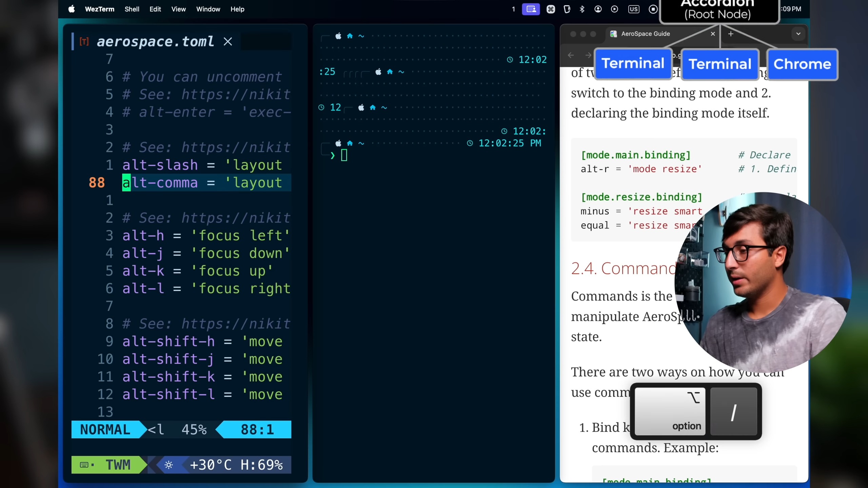Open the Window menu

(208, 9)
